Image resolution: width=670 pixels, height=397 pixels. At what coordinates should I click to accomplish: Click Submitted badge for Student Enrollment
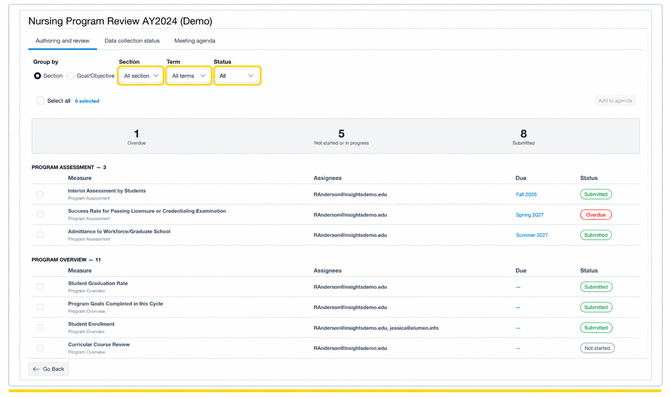click(596, 328)
